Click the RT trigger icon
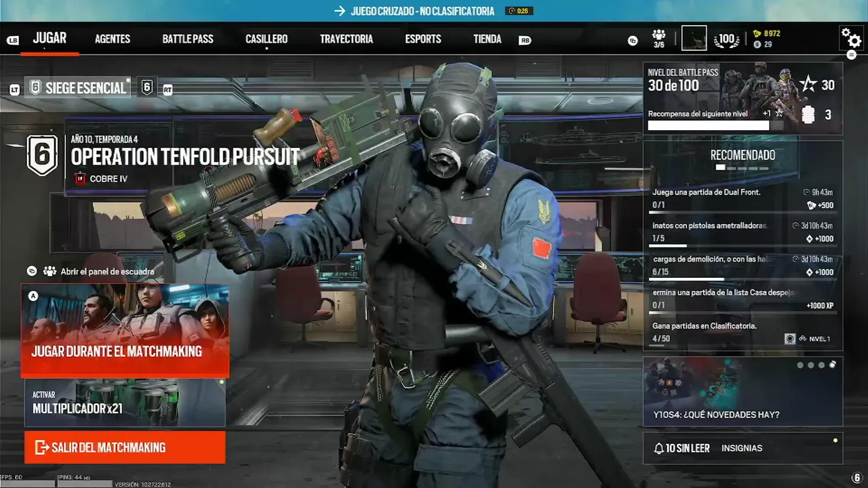Image resolution: width=868 pixels, height=488 pixels. click(x=167, y=89)
